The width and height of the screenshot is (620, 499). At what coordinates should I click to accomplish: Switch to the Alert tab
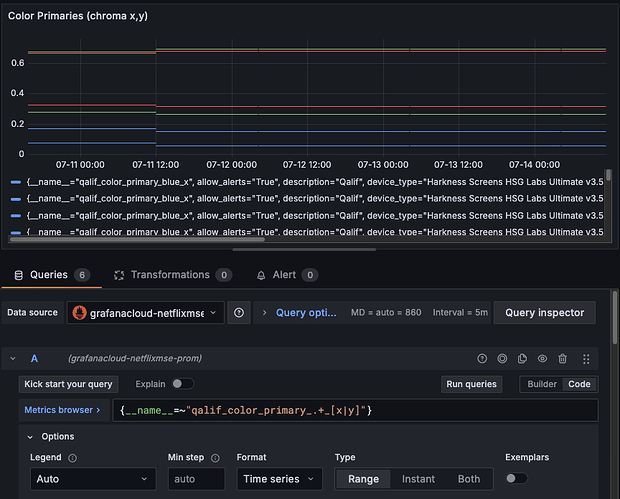(x=287, y=275)
